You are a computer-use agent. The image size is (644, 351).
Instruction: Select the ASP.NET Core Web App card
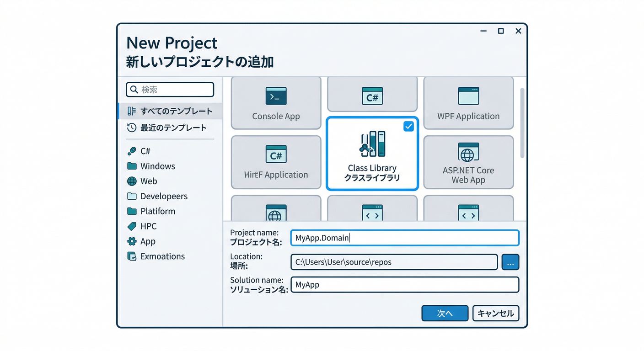(468, 162)
